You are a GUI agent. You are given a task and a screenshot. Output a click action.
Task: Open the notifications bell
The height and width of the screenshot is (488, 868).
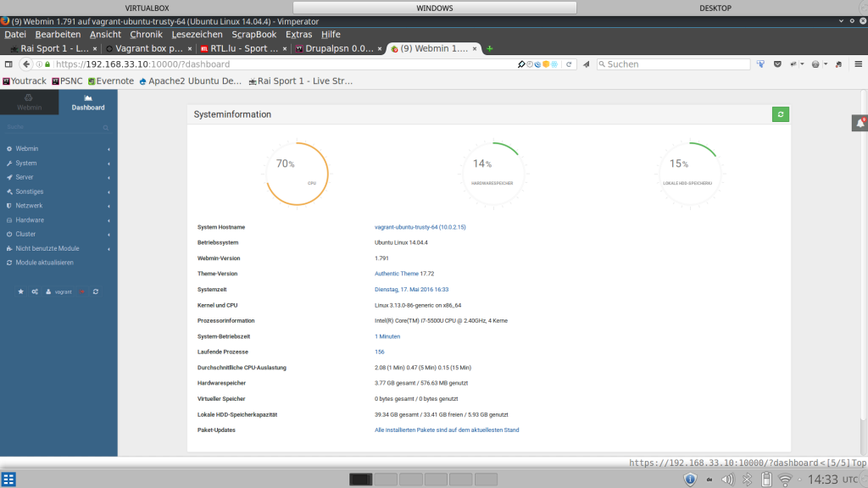[x=860, y=123]
